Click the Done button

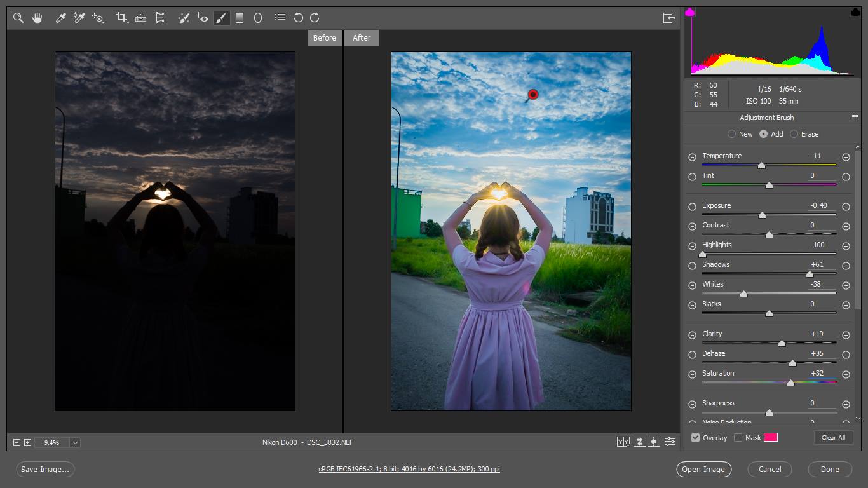(830, 469)
